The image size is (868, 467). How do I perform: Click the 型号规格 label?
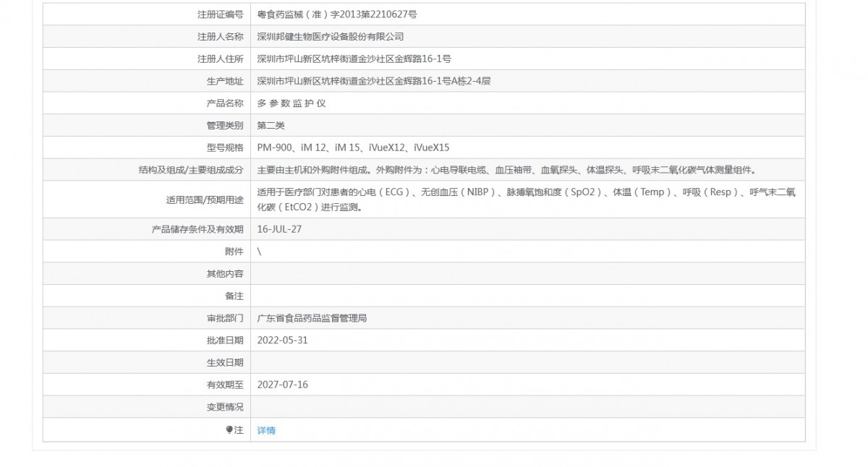[x=225, y=147]
